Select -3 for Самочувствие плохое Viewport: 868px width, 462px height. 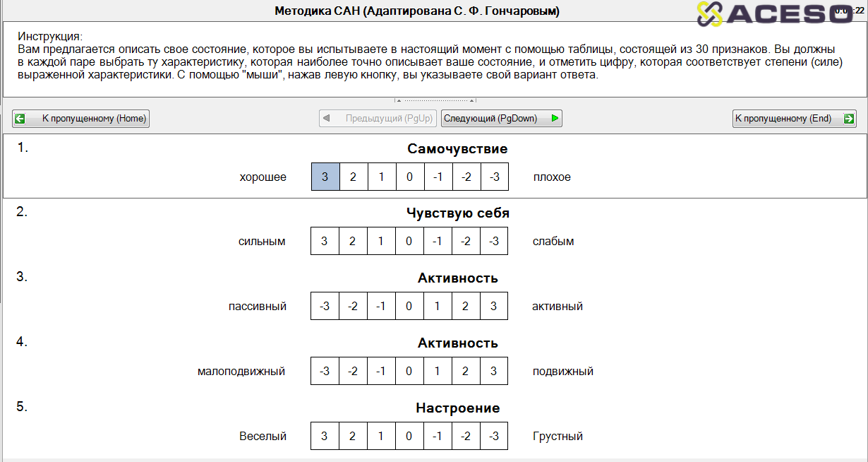[x=494, y=177]
